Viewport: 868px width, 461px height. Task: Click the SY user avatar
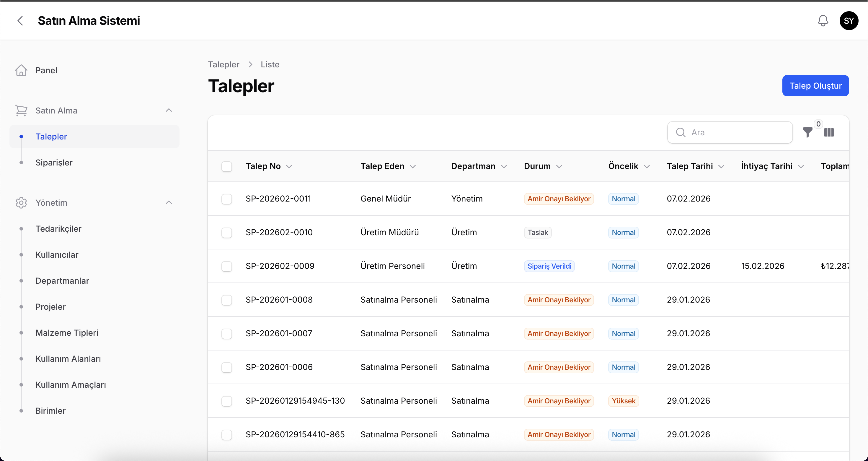(x=849, y=21)
